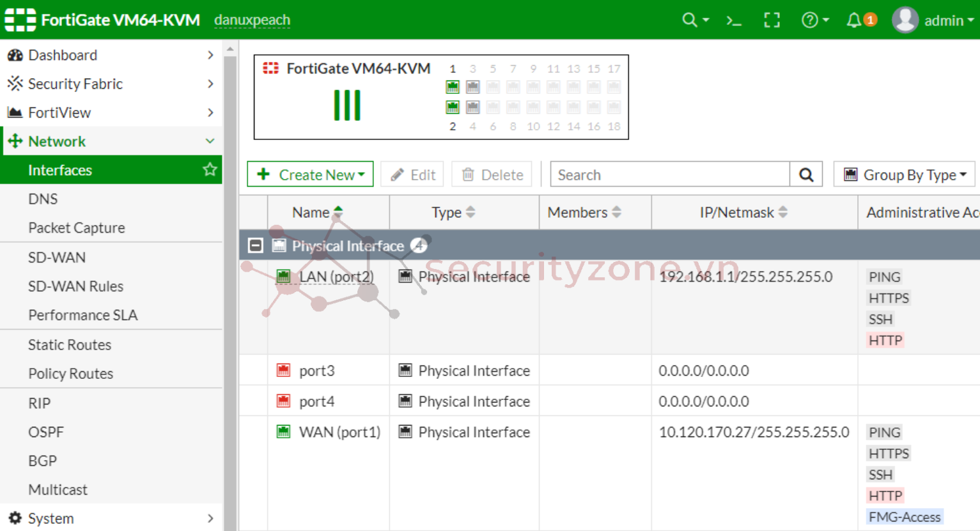980x531 pixels.
Task: Expand the System menu chevron
Action: pos(210,518)
